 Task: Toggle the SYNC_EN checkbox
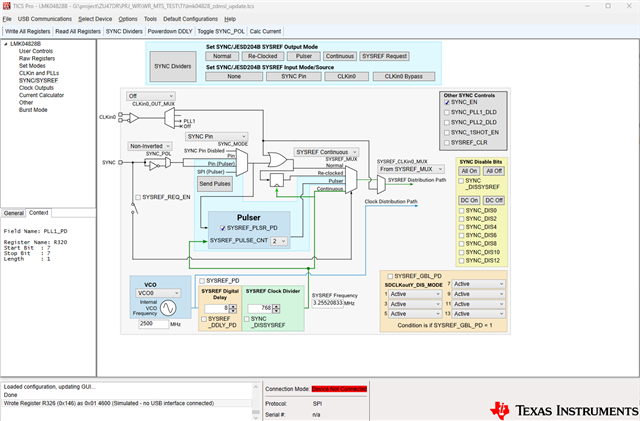[447, 102]
